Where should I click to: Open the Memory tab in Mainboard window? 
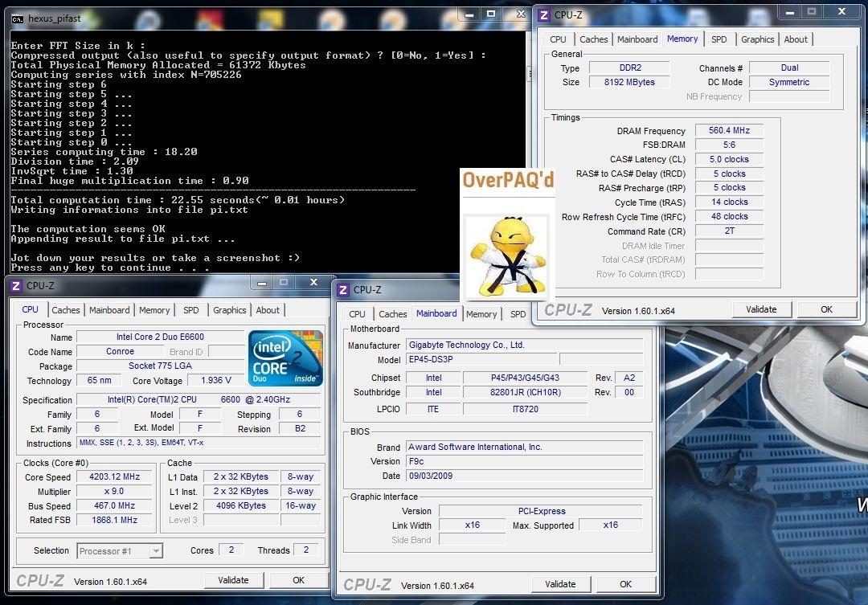point(481,314)
